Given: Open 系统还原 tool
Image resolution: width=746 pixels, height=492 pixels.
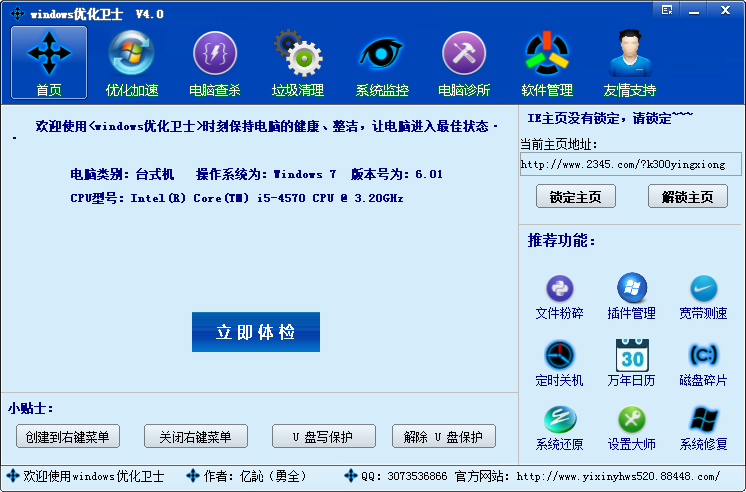Looking at the screenshot, I should [560, 428].
